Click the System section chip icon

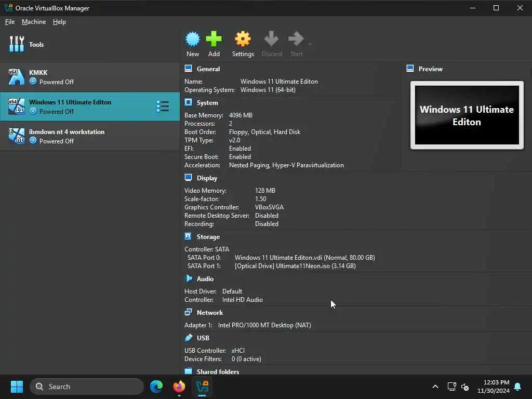click(x=188, y=102)
